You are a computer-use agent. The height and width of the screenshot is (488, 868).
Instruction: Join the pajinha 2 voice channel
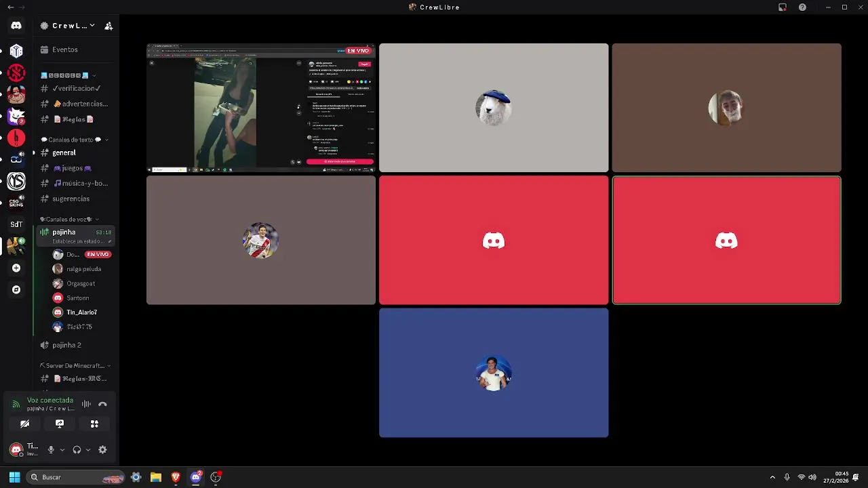click(76, 345)
